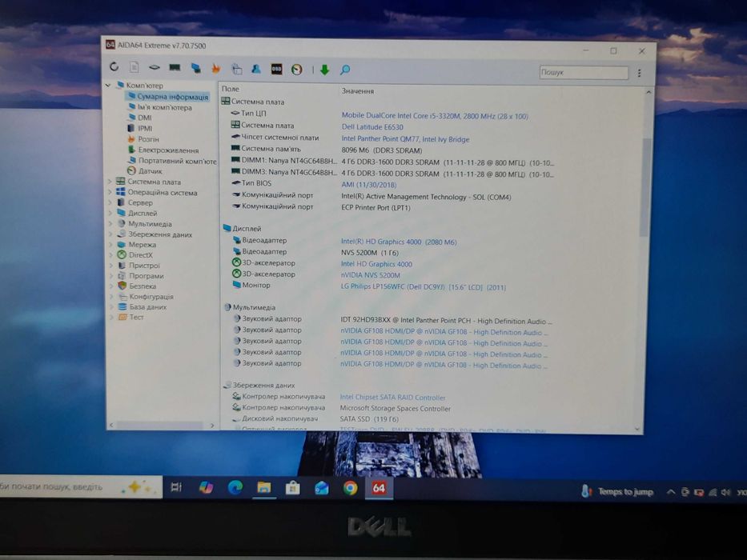
Task: Open Google Chrome from the taskbar
Action: (x=350, y=488)
